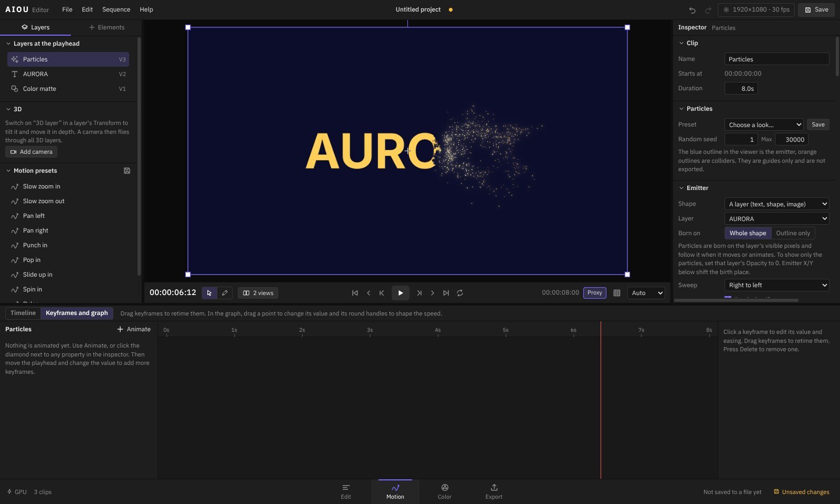Open the Sequence menu
This screenshot has height=504, width=840.
click(x=116, y=9)
